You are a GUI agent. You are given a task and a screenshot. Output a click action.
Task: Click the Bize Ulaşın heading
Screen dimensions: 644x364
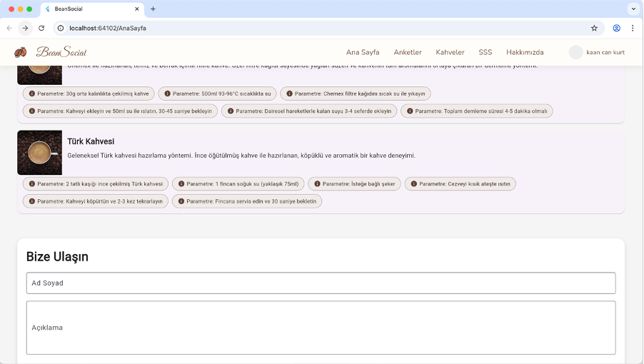point(57,256)
